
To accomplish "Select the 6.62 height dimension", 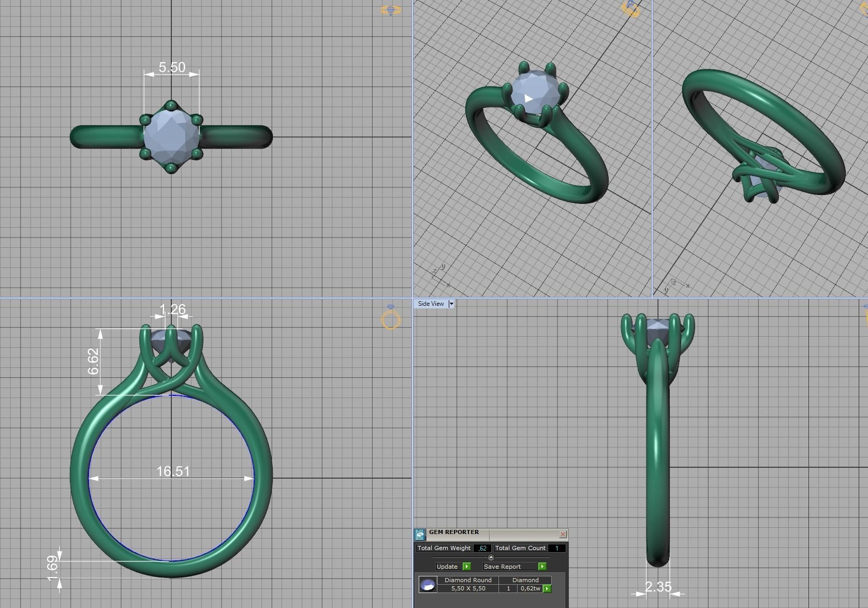I will point(93,361).
